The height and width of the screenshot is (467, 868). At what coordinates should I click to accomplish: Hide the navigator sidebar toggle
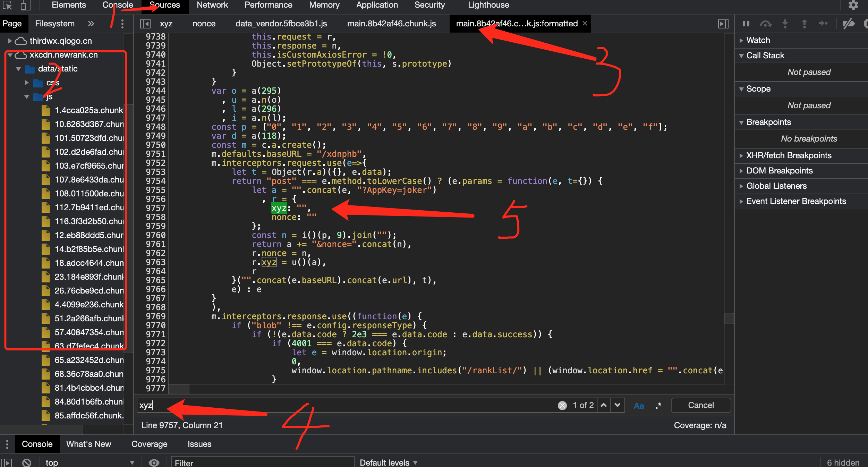145,24
